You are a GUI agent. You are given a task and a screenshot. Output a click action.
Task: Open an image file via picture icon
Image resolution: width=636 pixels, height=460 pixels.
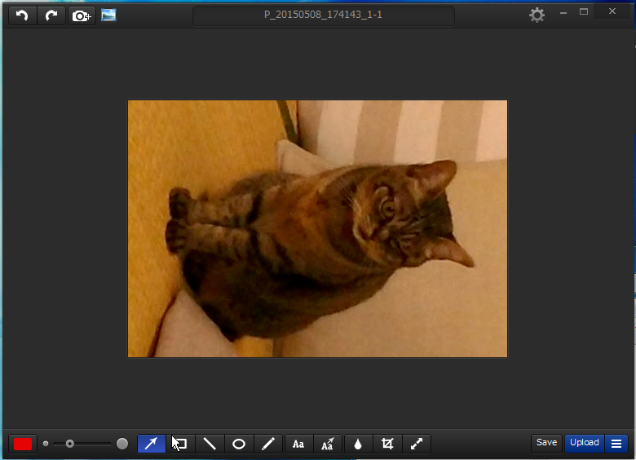coord(108,15)
